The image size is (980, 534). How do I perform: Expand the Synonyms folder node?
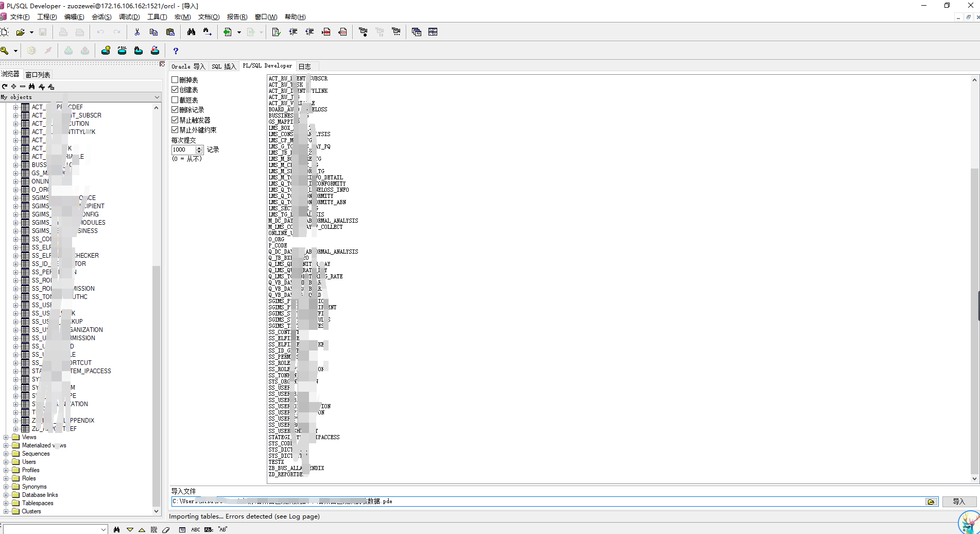6,487
